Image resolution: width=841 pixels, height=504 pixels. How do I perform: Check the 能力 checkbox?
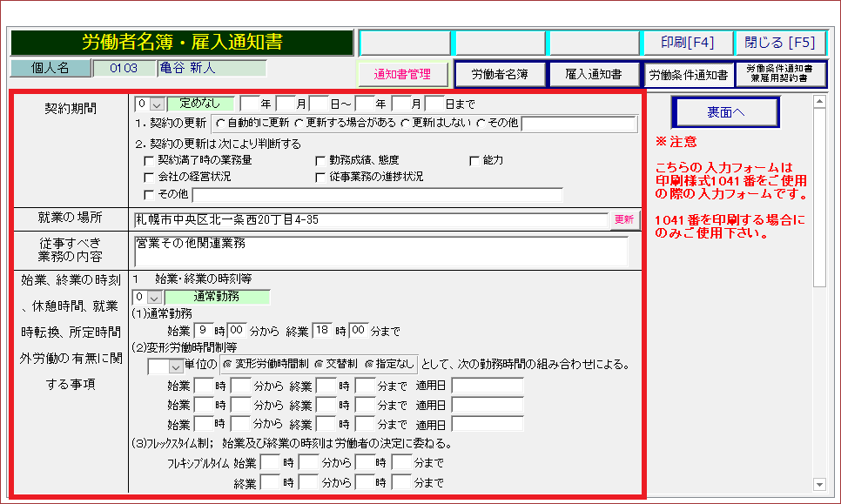[x=474, y=161]
